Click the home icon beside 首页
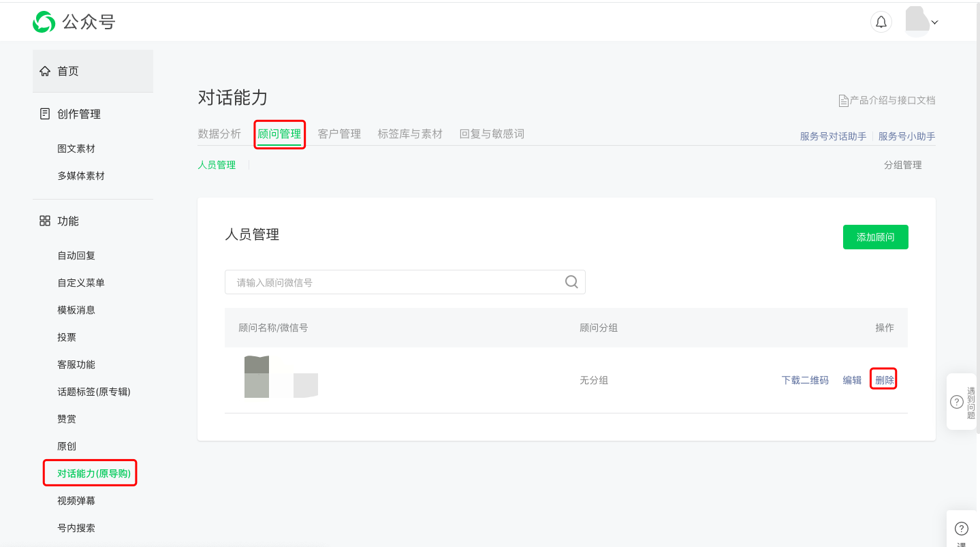The image size is (980, 547). [45, 70]
